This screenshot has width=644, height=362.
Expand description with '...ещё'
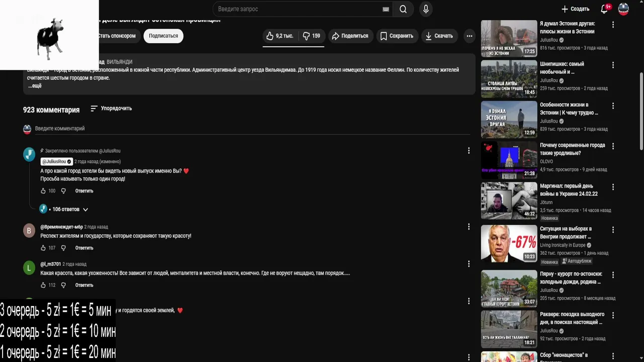pyautogui.click(x=35, y=85)
